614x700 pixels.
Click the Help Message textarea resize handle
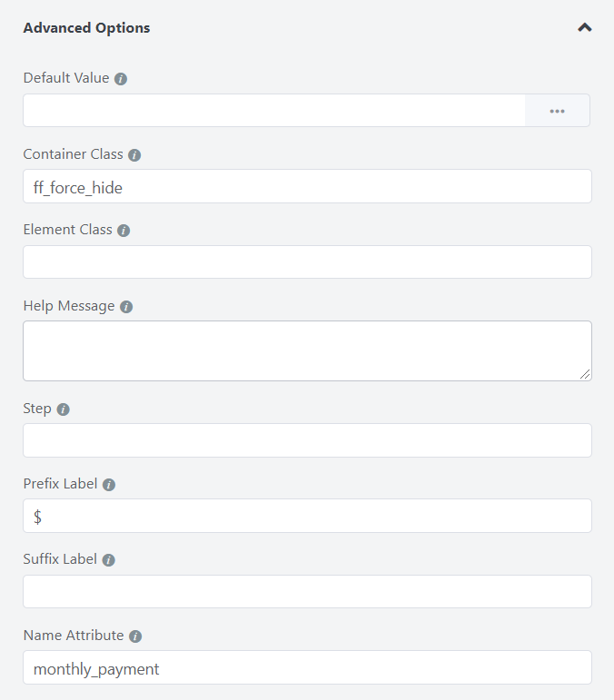585,375
